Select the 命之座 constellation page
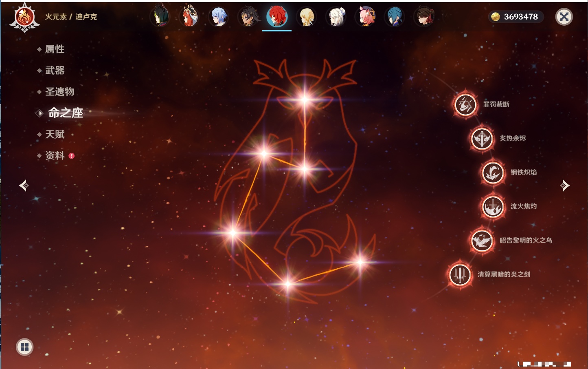The height and width of the screenshot is (369, 588). (x=65, y=113)
